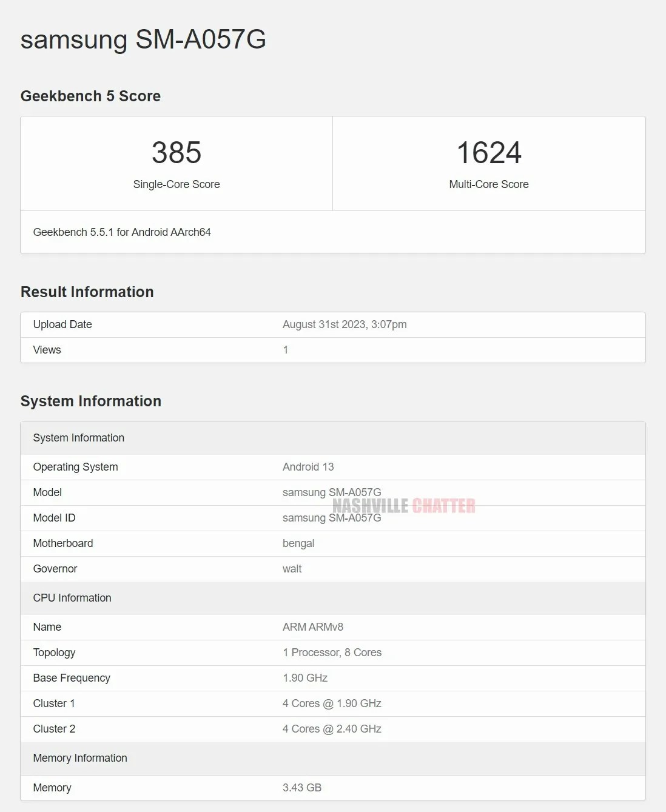The width and height of the screenshot is (666, 812).
Task: Select the 4 Cores @ 2.40 GHz value
Action: (x=332, y=729)
